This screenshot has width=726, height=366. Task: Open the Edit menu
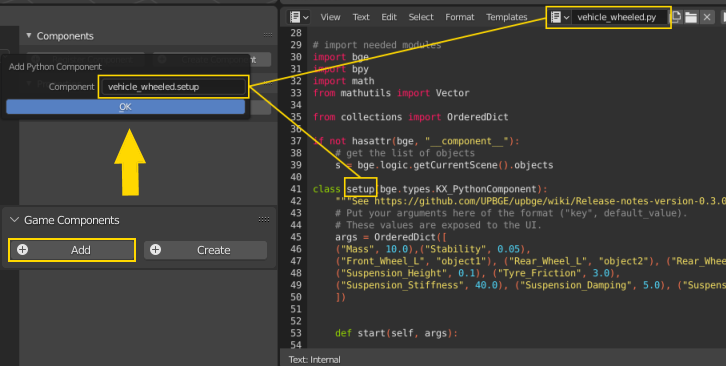[x=389, y=17]
